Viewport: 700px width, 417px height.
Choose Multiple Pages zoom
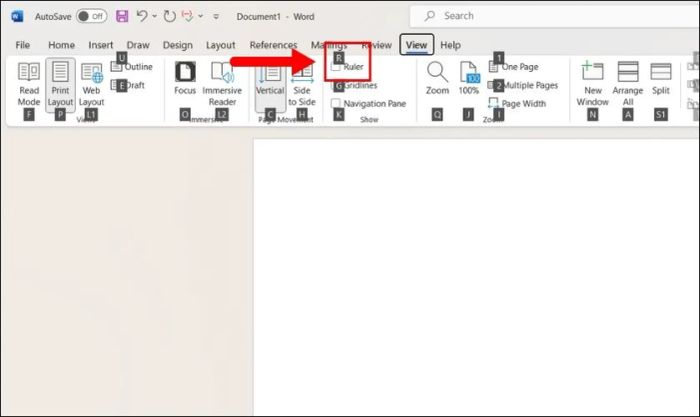tap(523, 85)
